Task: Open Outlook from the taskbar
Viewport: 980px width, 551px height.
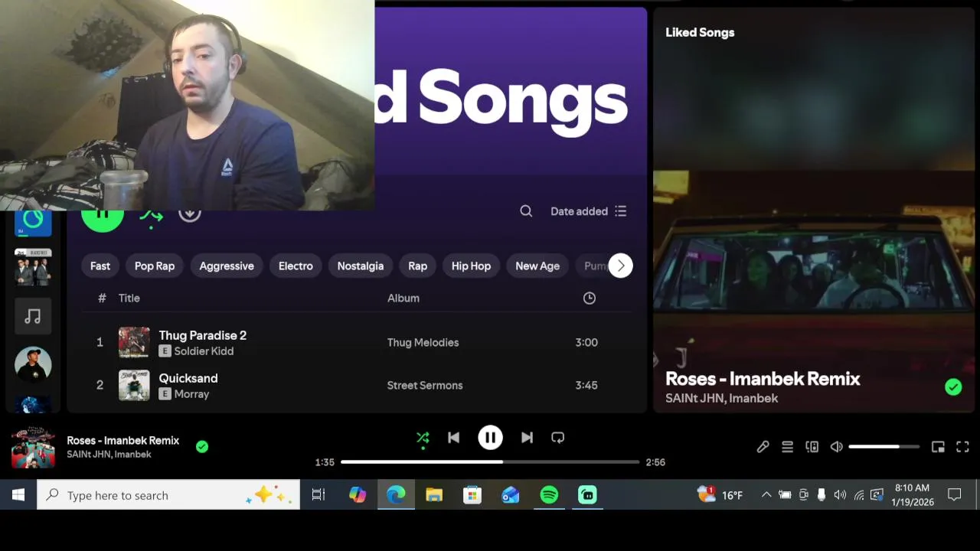Action: click(511, 495)
